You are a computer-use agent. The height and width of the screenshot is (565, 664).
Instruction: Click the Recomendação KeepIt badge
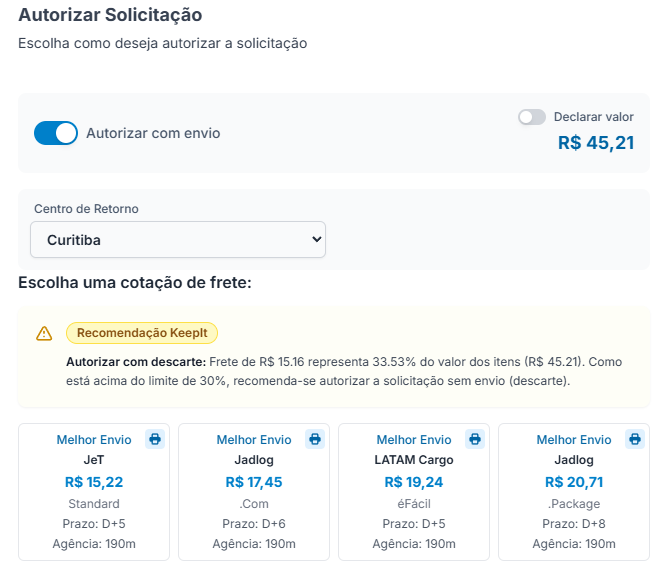pyautogui.click(x=142, y=333)
